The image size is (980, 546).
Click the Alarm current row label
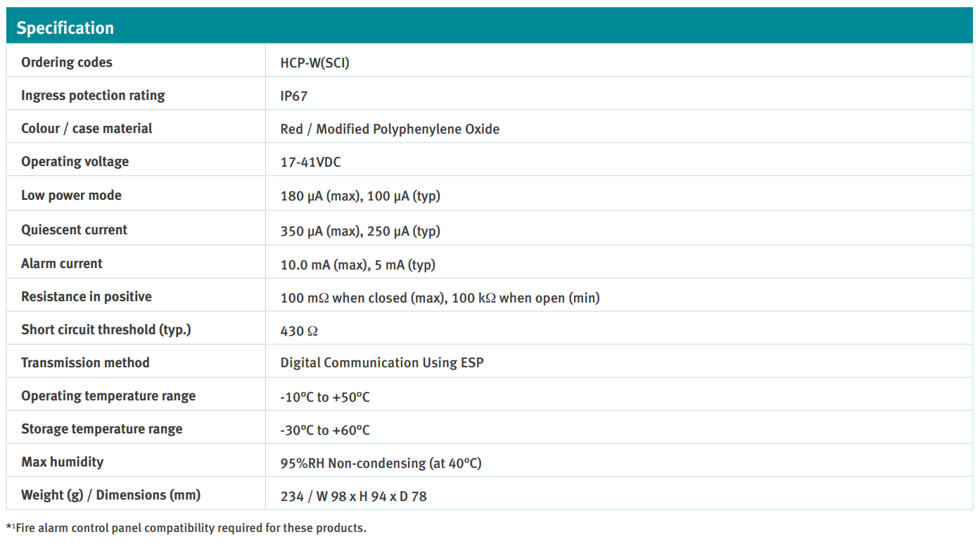[x=62, y=264]
